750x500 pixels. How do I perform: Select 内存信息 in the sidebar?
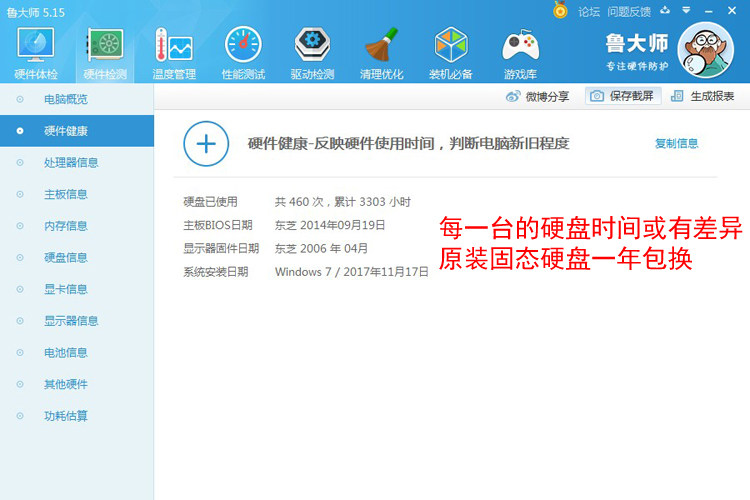point(77,226)
